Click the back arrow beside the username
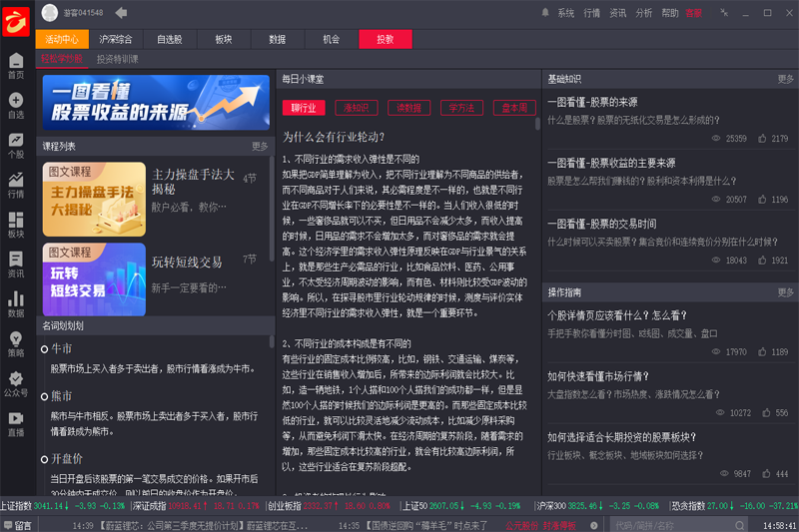799x532 pixels. [x=121, y=13]
